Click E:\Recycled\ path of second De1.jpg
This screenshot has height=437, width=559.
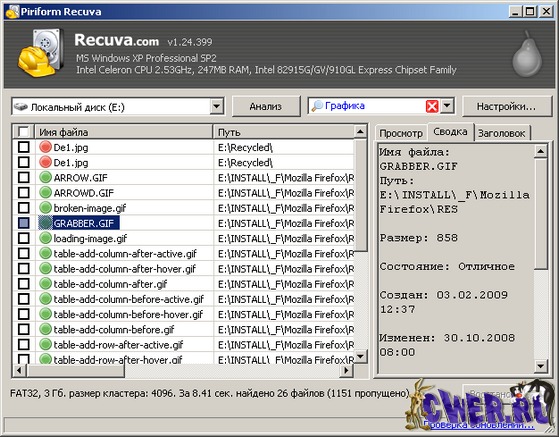(245, 163)
